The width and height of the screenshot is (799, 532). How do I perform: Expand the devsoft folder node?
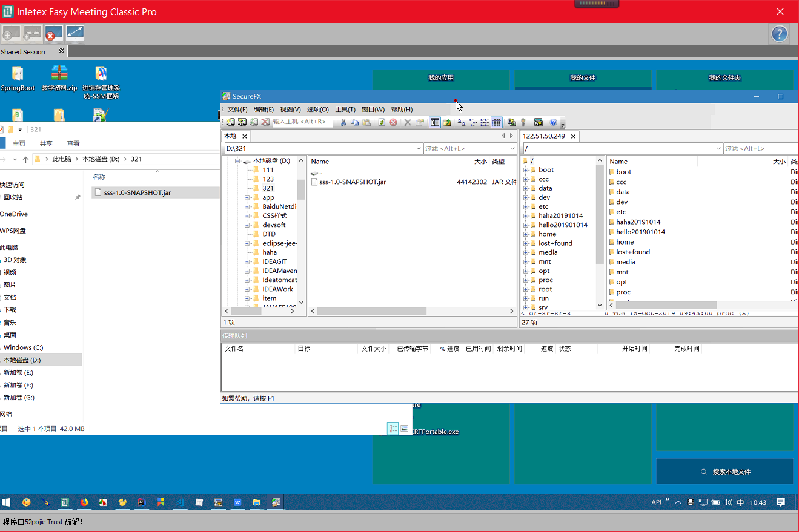248,225
